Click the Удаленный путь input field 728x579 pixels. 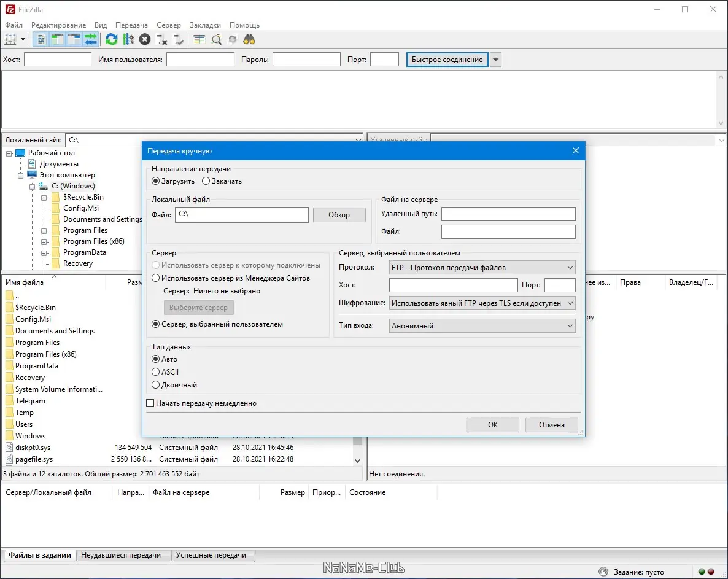[x=508, y=214]
